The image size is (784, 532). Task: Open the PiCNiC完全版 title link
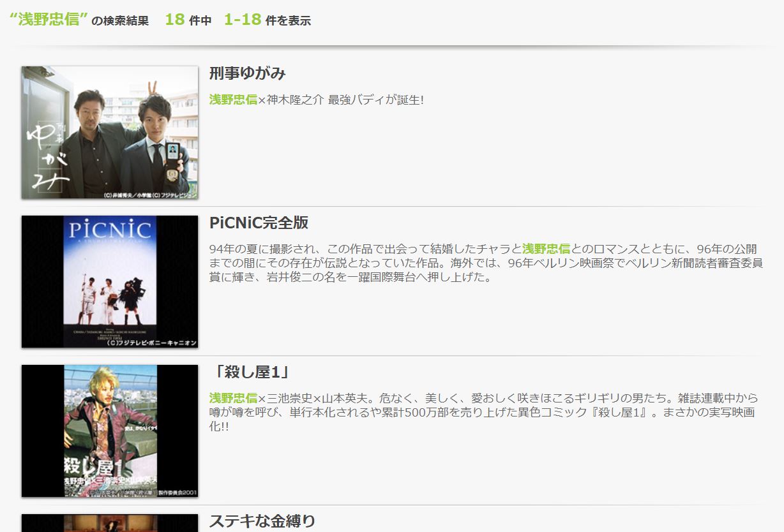click(x=259, y=223)
